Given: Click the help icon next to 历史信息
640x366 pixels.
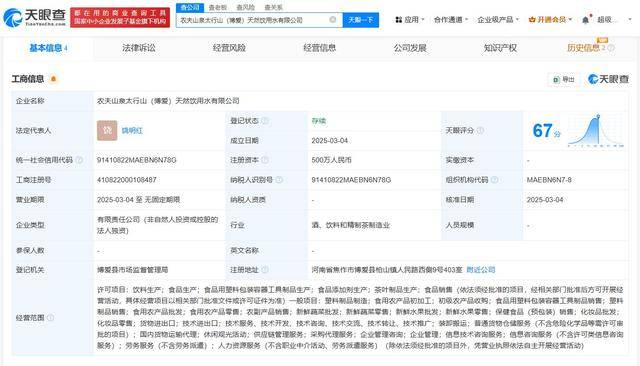Looking at the screenshot, I should (611, 48).
